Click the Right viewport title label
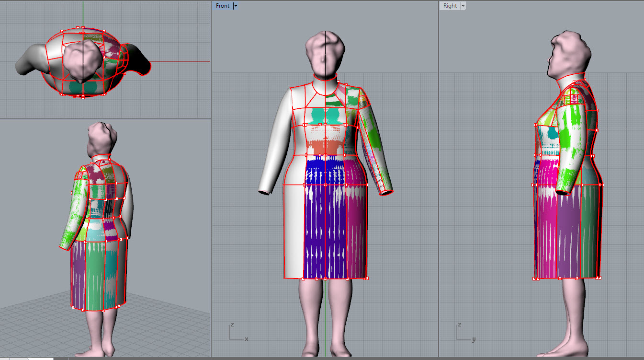The image size is (644, 360). pos(450,6)
